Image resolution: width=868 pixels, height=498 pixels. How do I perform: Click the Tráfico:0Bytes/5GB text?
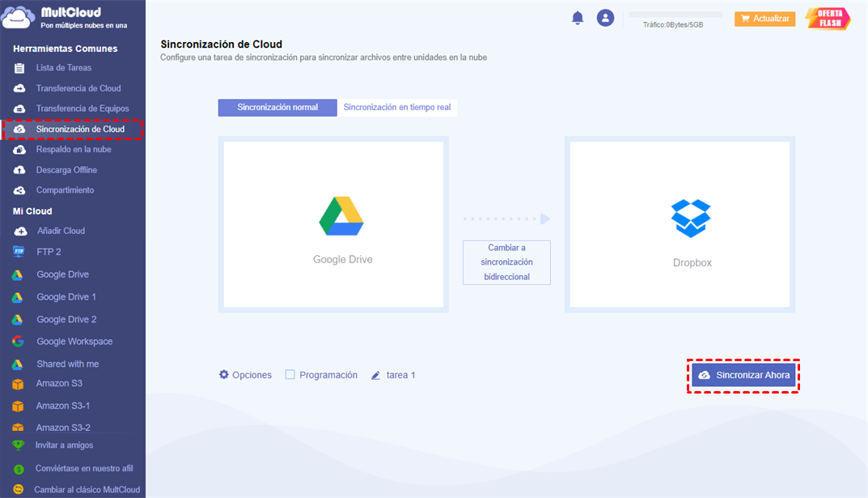672,25
